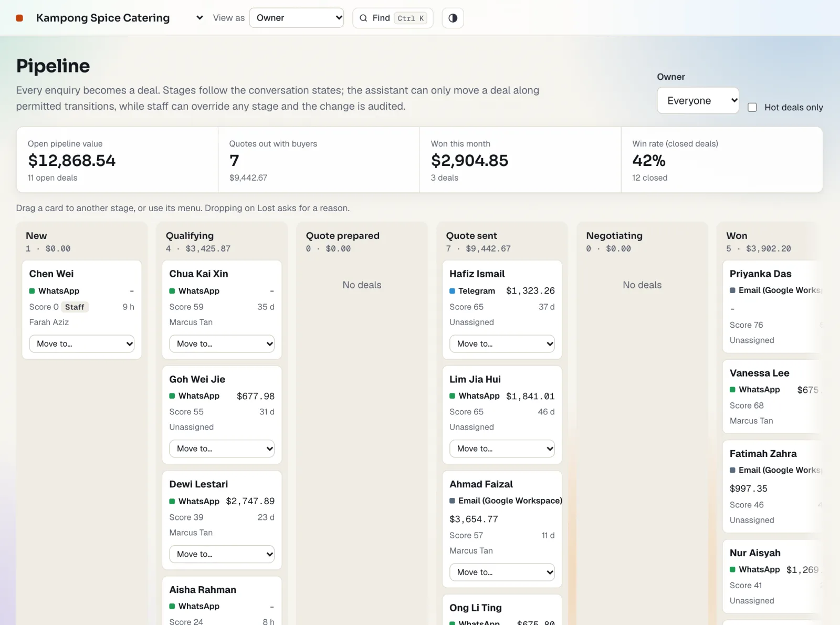Image resolution: width=840 pixels, height=625 pixels.
Task: Click the $3,654.77 amount on Ahmad Faizal
Action: point(474,519)
